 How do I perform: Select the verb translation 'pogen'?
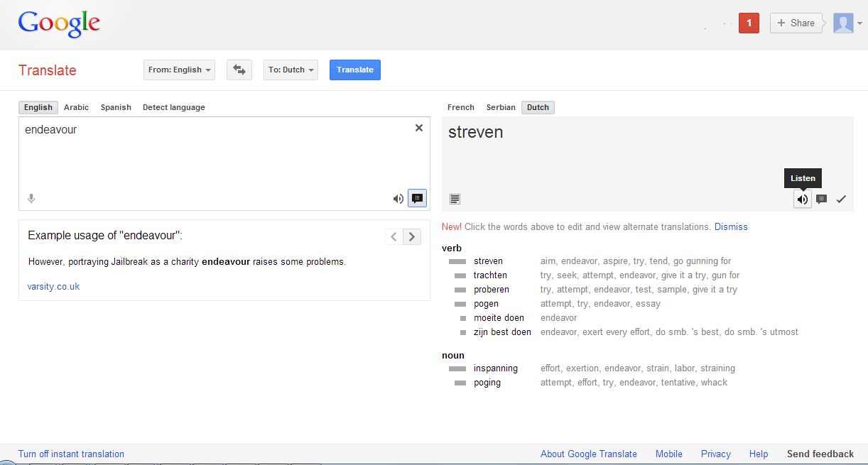tap(486, 304)
